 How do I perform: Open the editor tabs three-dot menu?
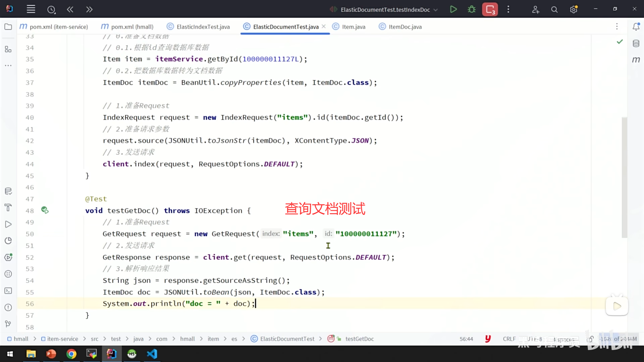click(x=616, y=26)
